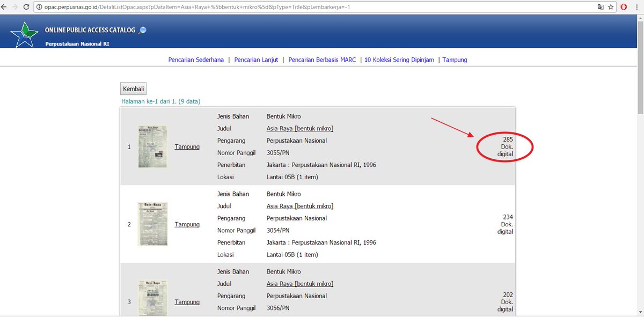Screen dimensions: 644x317
Task: Click Tampung link for call number 3054/PN
Action: [187, 225]
